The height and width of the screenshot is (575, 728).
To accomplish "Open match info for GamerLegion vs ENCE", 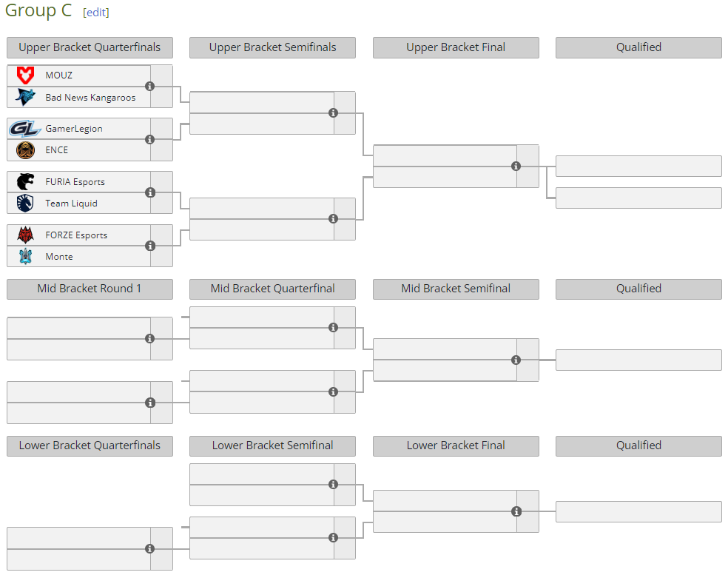I will click(150, 139).
